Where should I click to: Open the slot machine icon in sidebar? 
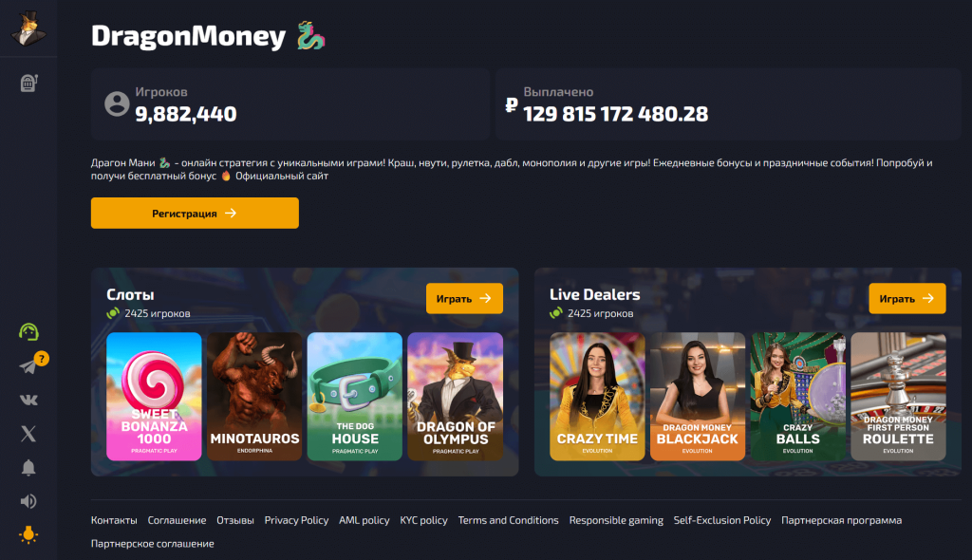28,83
